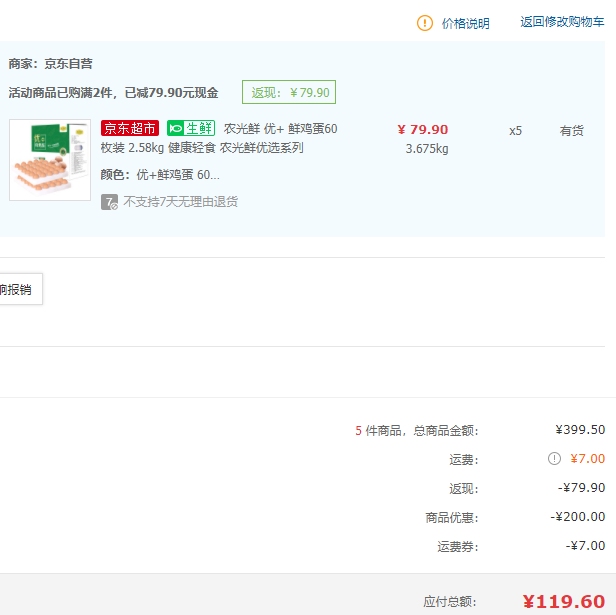The image size is (616, 615).
Task: Click shipping coupon value -¥7.00
Action: point(585,545)
